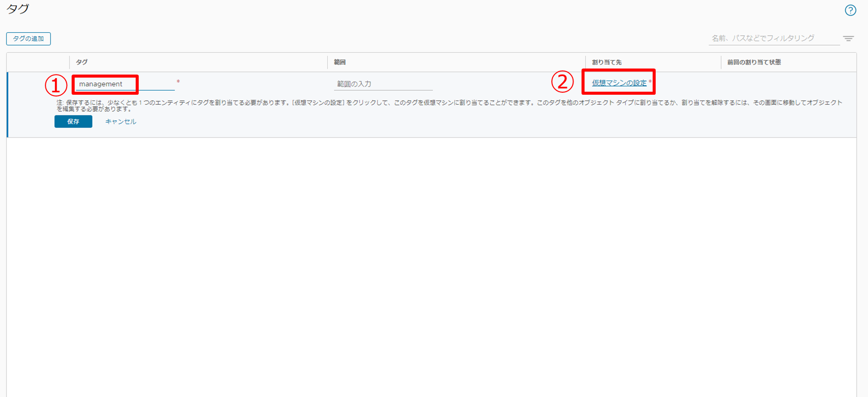Save the tag with the 保存 button
Screen dimensions: 868x397
73,121
